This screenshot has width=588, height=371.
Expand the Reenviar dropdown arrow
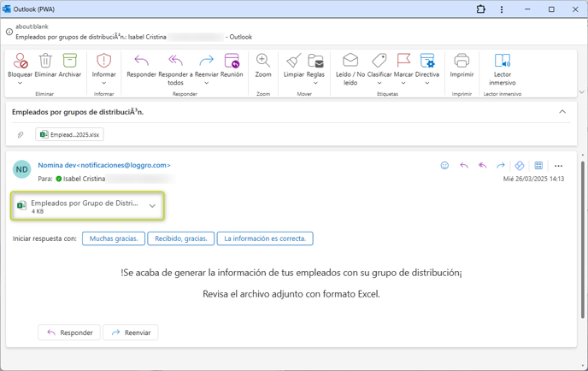[206, 83]
